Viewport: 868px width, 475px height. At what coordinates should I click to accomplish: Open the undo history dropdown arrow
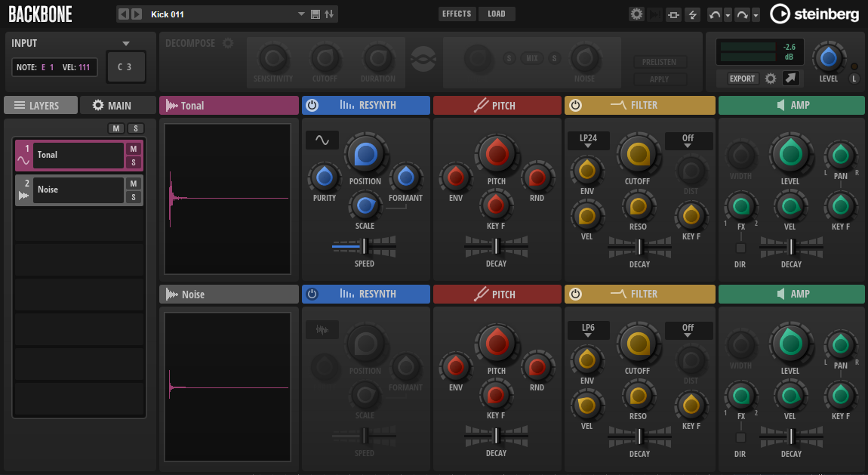point(728,15)
